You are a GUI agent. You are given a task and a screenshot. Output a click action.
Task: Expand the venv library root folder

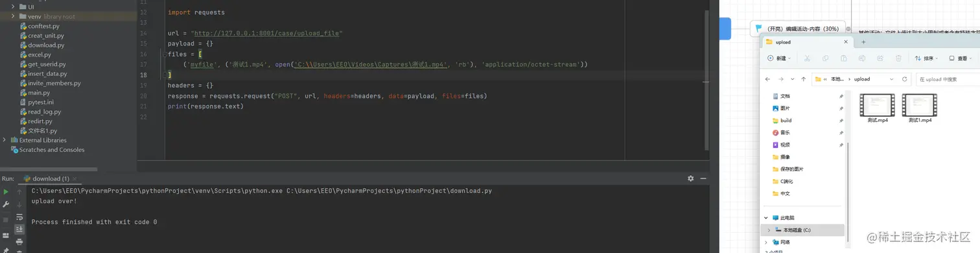(13, 16)
